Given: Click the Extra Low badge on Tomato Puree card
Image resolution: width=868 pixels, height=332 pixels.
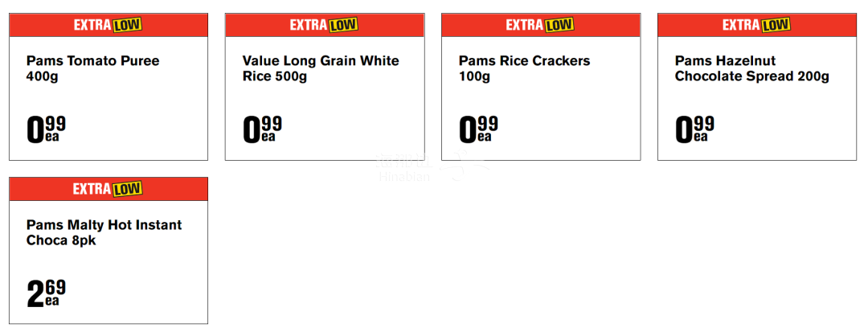Looking at the screenshot, I should 108,25.
